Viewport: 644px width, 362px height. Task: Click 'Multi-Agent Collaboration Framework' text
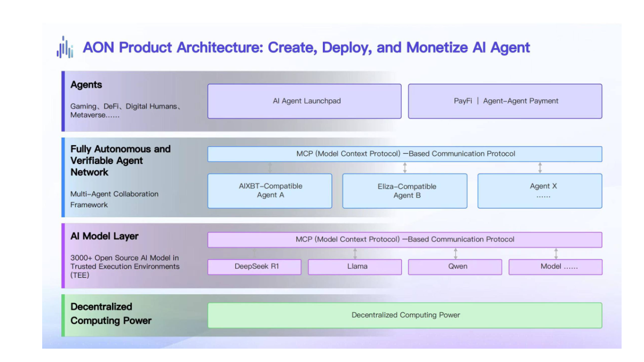pyautogui.click(x=114, y=199)
